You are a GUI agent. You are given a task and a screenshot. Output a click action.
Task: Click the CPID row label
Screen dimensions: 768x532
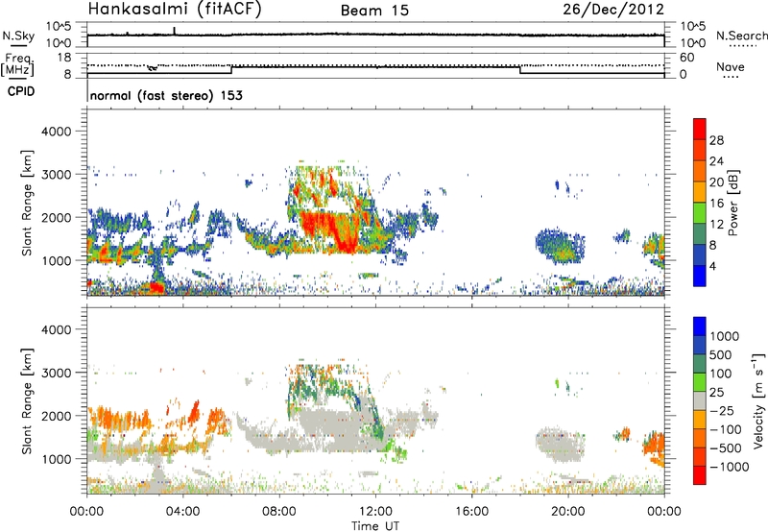[21, 91]
